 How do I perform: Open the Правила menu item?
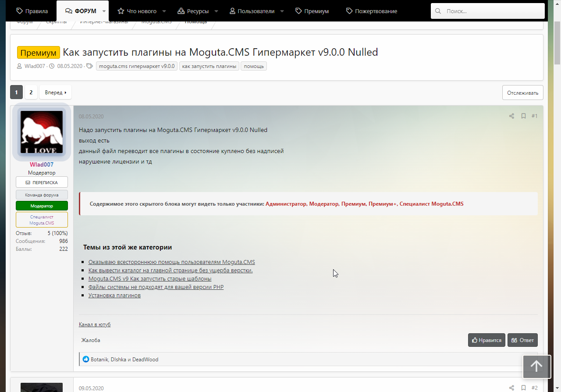point(32,11)
